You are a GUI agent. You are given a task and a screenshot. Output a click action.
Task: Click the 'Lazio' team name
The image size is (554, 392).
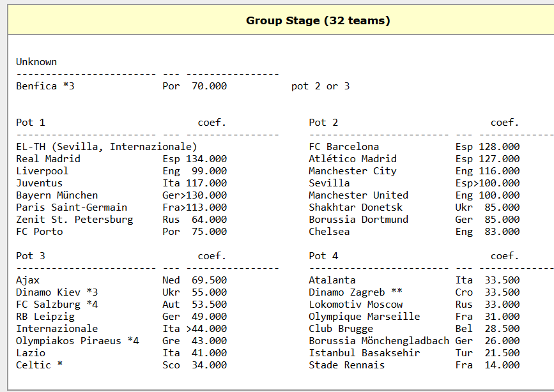point(31,353)
